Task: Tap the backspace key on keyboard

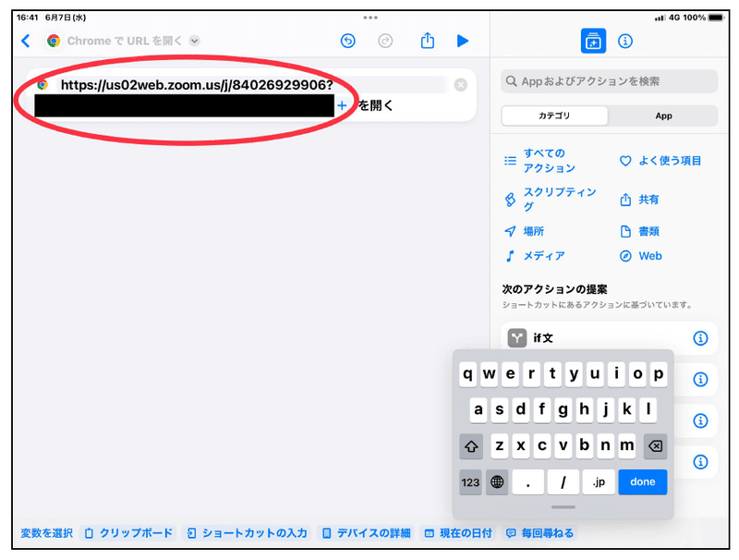Action: pyautogui.click(x=655, y=446)
